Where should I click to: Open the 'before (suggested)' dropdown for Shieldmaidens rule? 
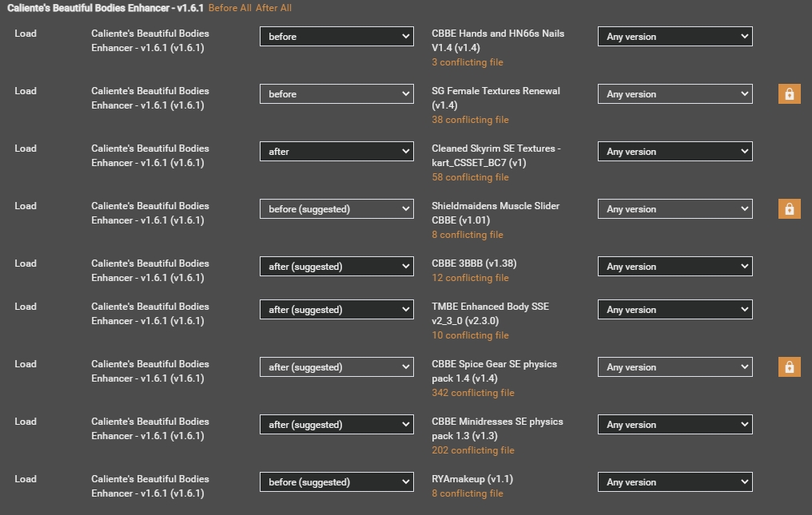[x=336, y=208]
